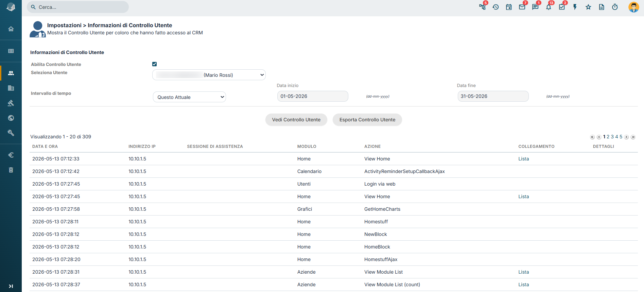Viewport: 644px width, 292px height.
Task: Click the previous page arrow in pagination
Action: (599, 137)
